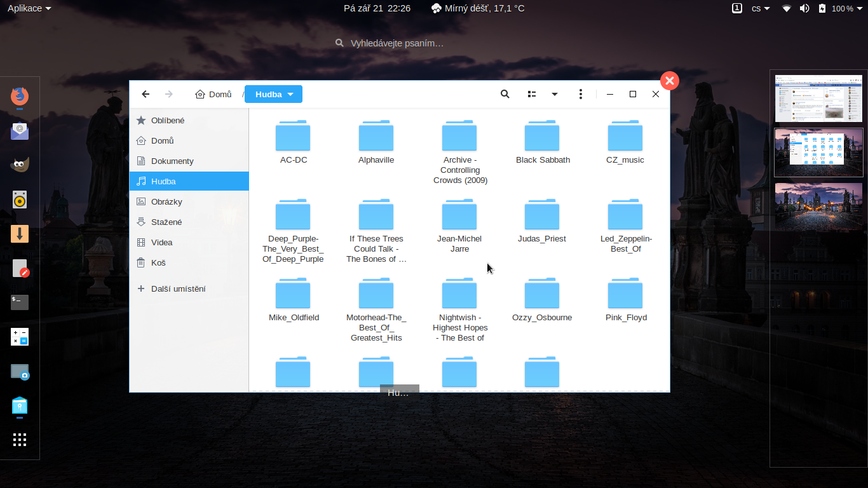Select the Mike_Oldfield folder
Image resolution: width=868 pixels, height=488 pixels.
coord(293,300)
